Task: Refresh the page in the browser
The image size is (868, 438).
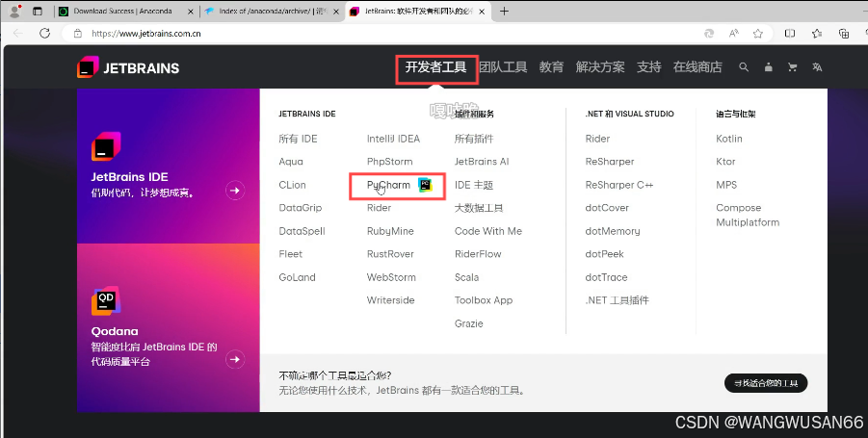Action: (x=45, y=33)
